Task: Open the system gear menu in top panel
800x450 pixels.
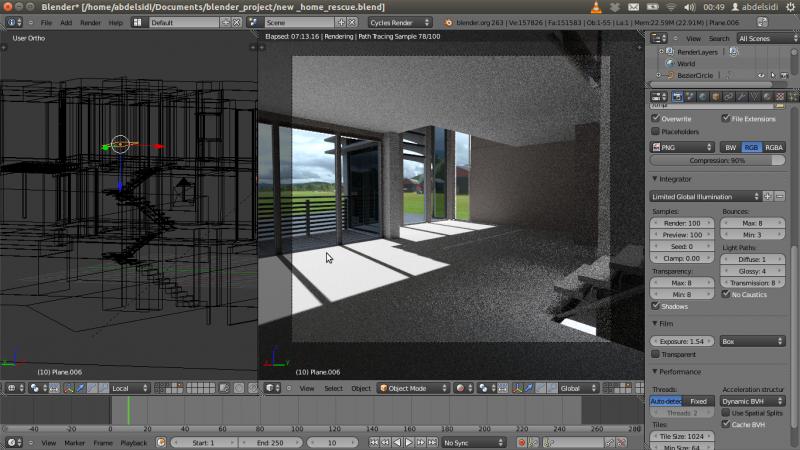Action: point(790,7)
